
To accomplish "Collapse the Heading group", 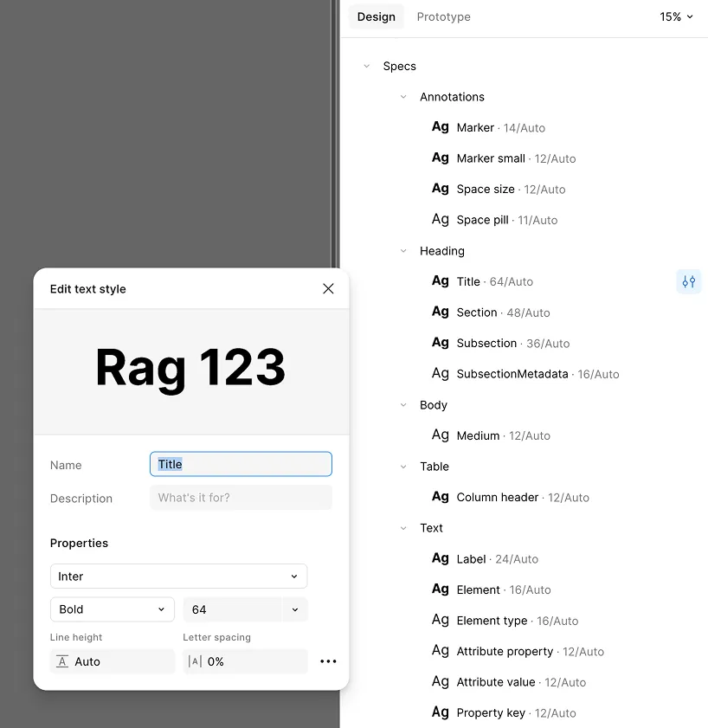I will click(403, 251).
